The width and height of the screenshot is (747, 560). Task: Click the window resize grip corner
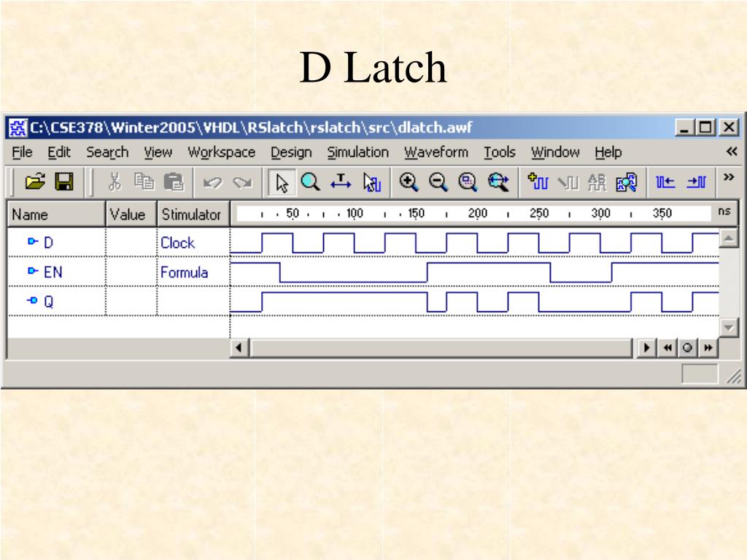click(x=734, y=376)
